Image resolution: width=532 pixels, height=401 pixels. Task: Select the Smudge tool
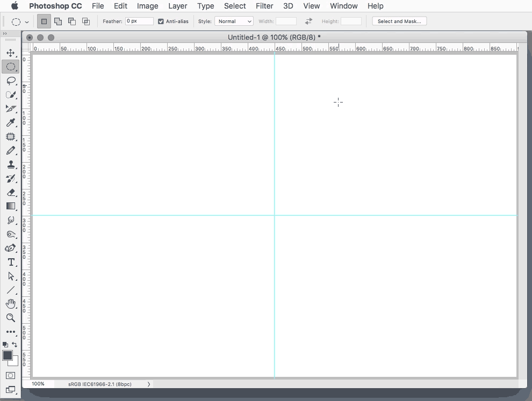coord(11,220)
